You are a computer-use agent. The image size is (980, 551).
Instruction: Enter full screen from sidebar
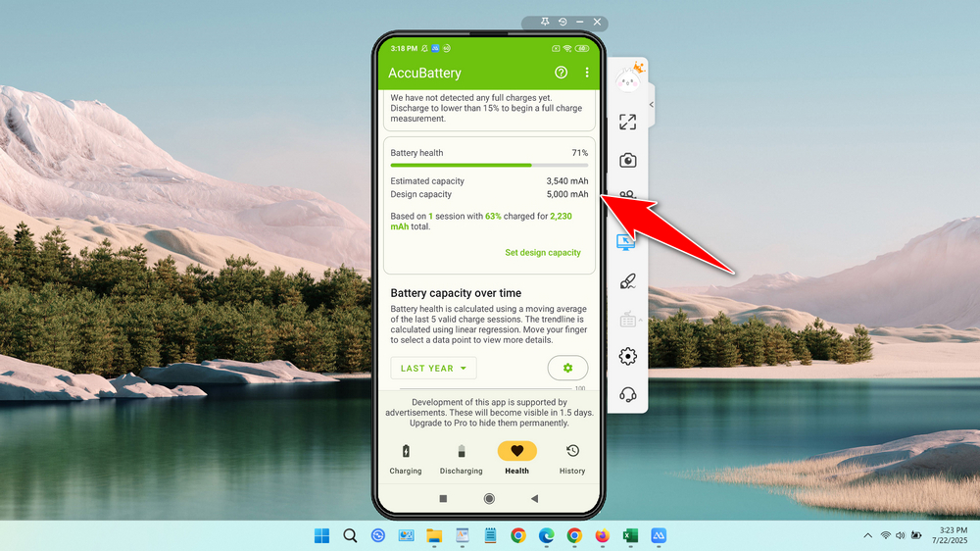pos(628,122)
